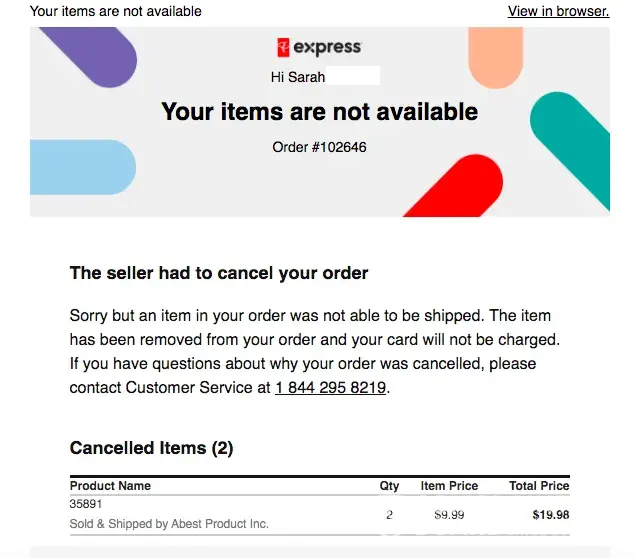Click the red Express logo icon
634x558 pixels.
[x=284, y=47]
